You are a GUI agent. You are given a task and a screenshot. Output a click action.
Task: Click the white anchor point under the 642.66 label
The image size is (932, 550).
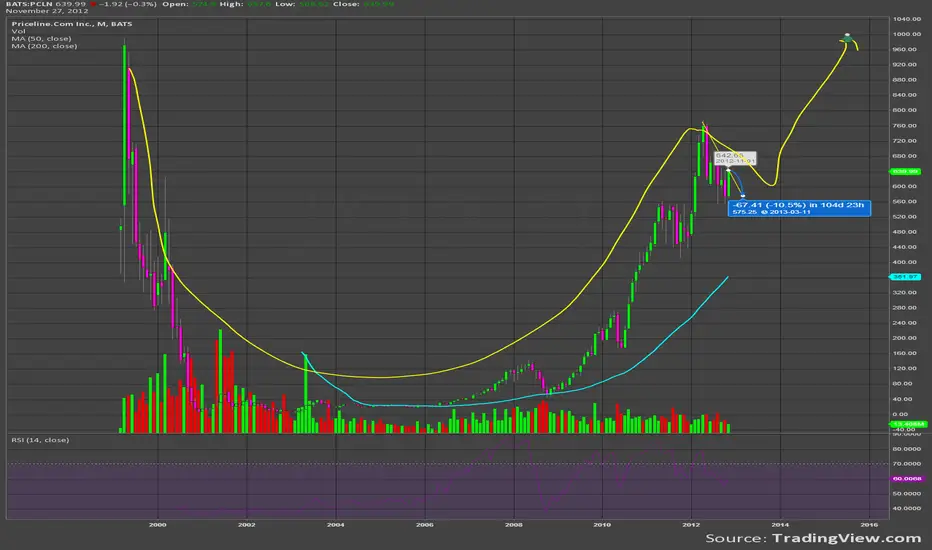[729, 170]
